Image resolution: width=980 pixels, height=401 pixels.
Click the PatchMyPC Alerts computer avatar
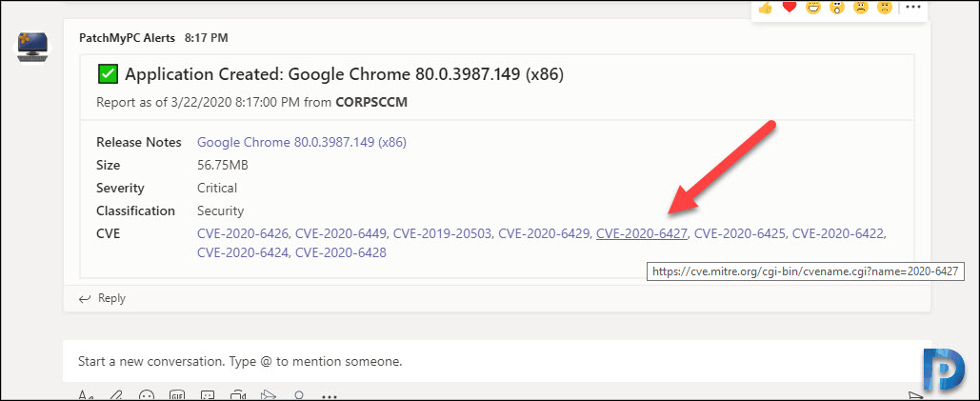pyautogui.click(x=30, y=47)
